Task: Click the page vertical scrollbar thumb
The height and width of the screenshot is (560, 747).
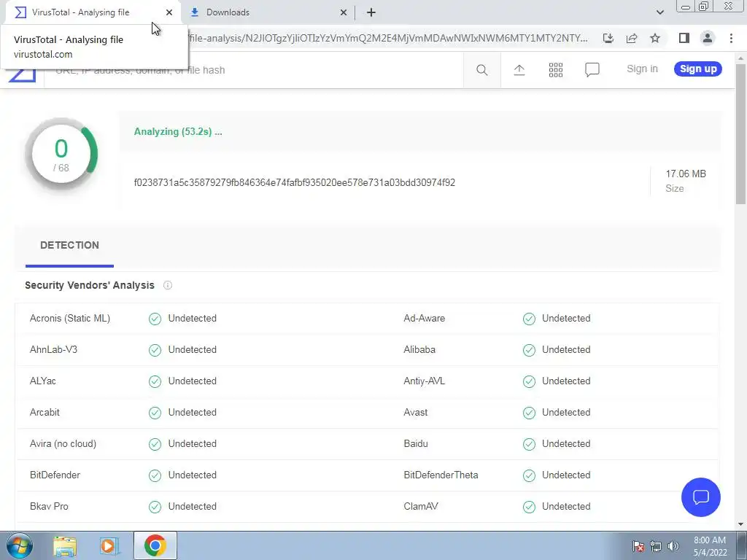Action: click(741, 133)
